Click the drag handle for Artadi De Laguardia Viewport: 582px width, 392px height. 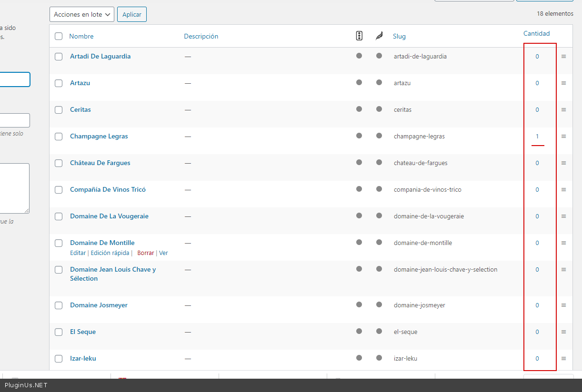pyautogui.click(x=563, y=57)
